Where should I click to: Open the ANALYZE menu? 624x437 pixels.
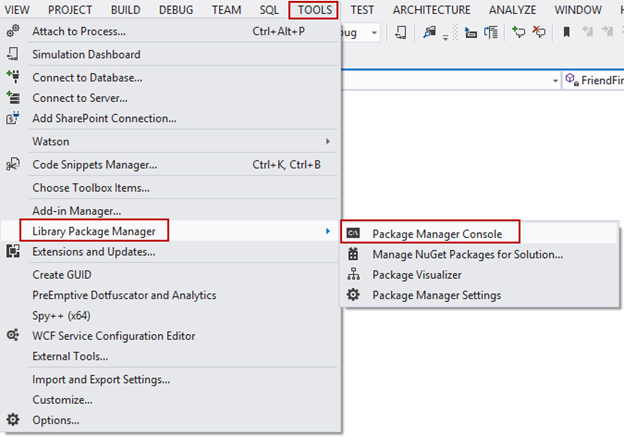pos(512,10)
